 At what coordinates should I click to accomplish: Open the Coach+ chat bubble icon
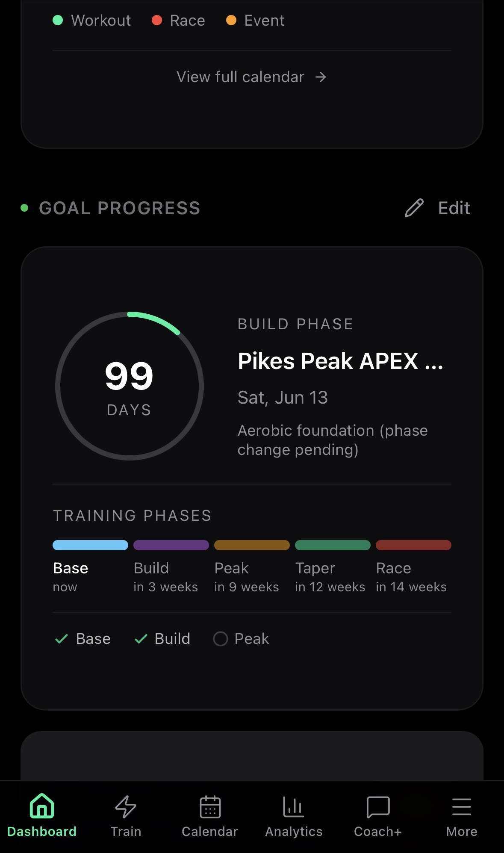tap(378, 807)
